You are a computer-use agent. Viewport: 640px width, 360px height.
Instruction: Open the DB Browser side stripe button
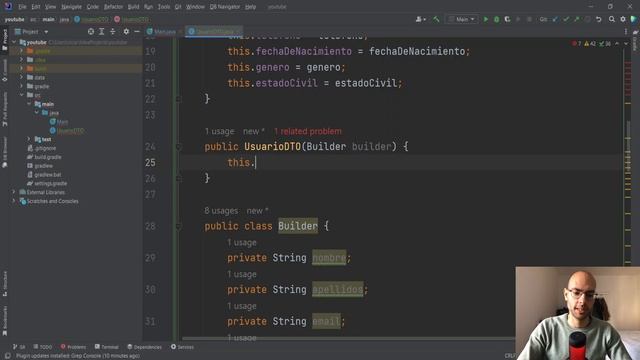[x=5, y=152]
